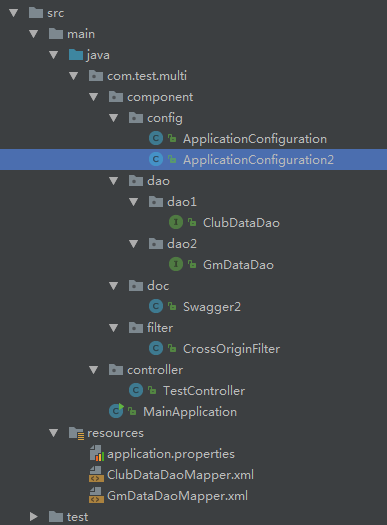
Task: Collapse the doc package arrow
Action: coord(114,286)
